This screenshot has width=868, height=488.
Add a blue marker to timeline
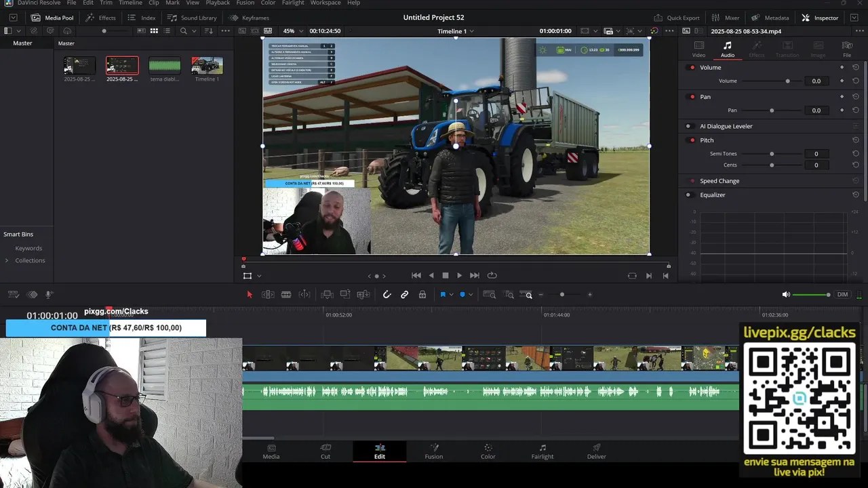point(462,294)
